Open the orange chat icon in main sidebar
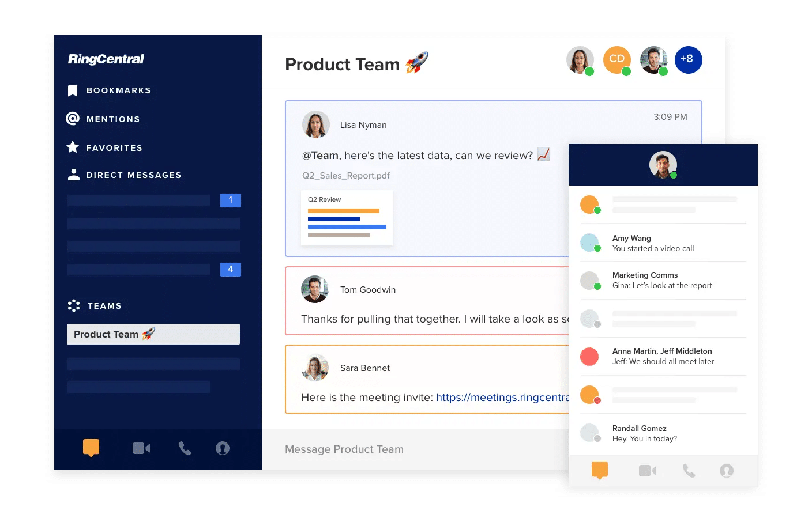812x522 pixels. pyautogui.click(x=91, y=448)
